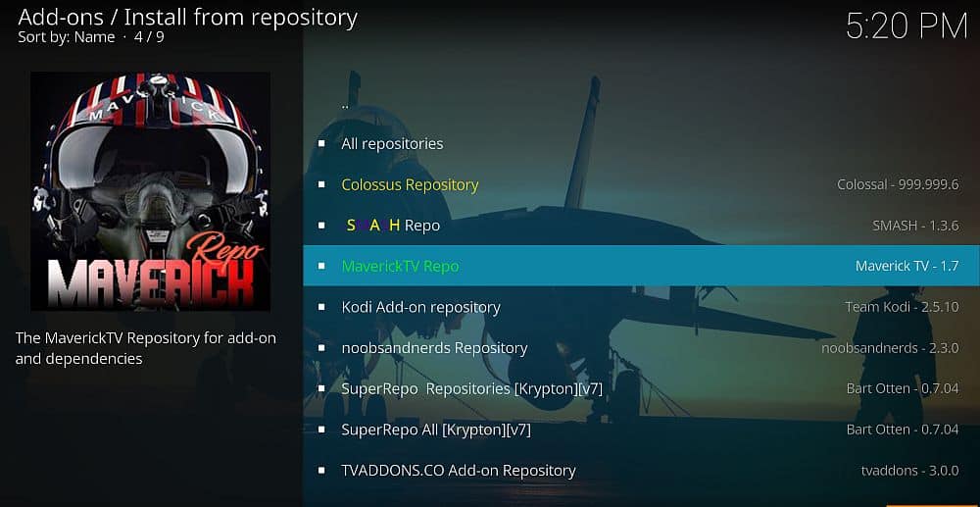This screenshot has width=980, height=507.
Task: Click the square bullet beside MaverickTV Repo
Action: point(321,266)
